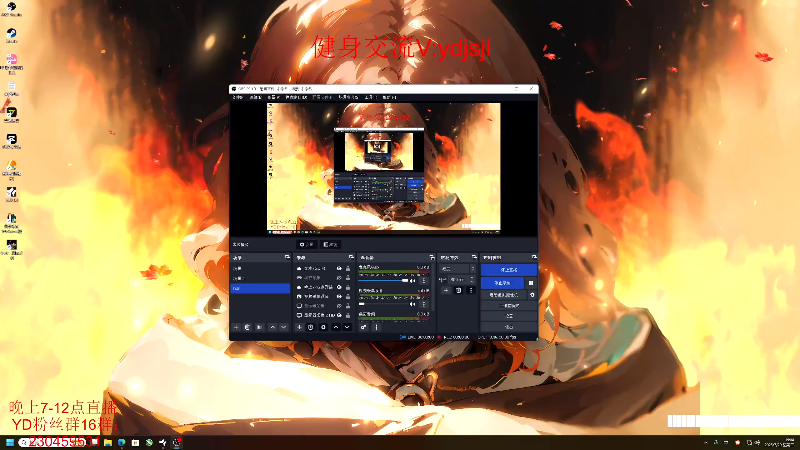Open Filters button on the source toolbar

point(331,244)
